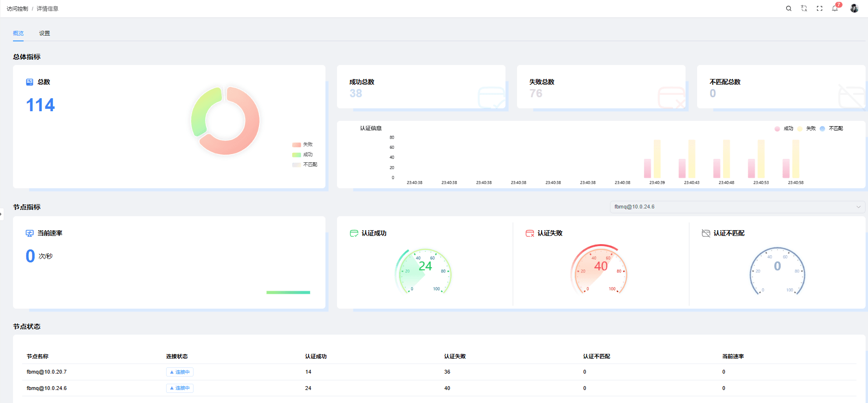Screen dimensions: 868x403
Task: Click the 认证成功 card icon
Action: pyautogui.click(x=354, y=234)
